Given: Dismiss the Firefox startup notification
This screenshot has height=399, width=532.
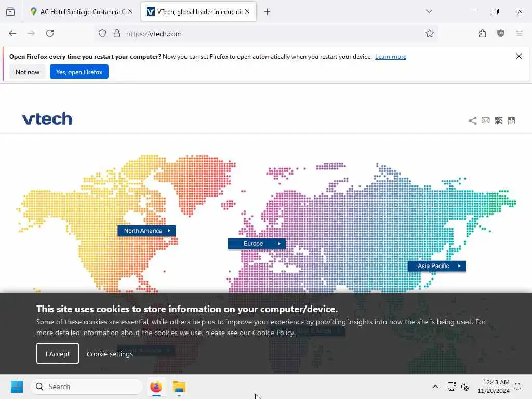Looking at the screenshot, I should coord(519,56).
